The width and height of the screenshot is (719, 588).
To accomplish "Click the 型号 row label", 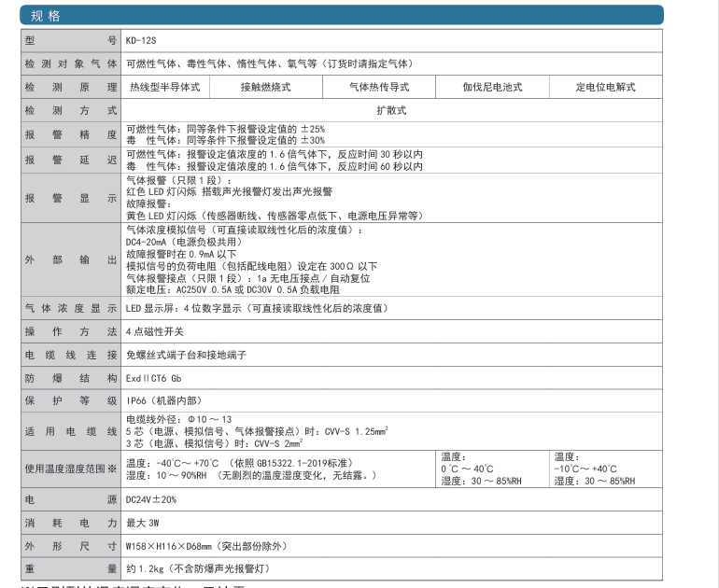I will [x=71, y=40].
